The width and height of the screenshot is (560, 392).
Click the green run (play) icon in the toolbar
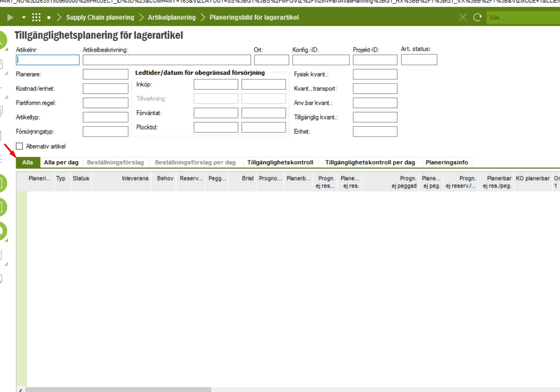coord(9,18)
